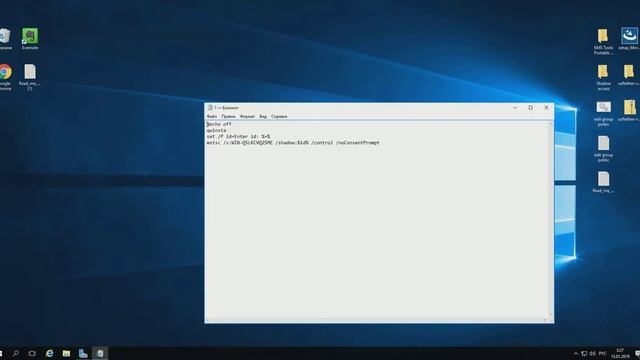Open File Explorer from the taskbar
The height and width of the screenshot is (360, 640).
pyautogui.click(x=66, y=353)
